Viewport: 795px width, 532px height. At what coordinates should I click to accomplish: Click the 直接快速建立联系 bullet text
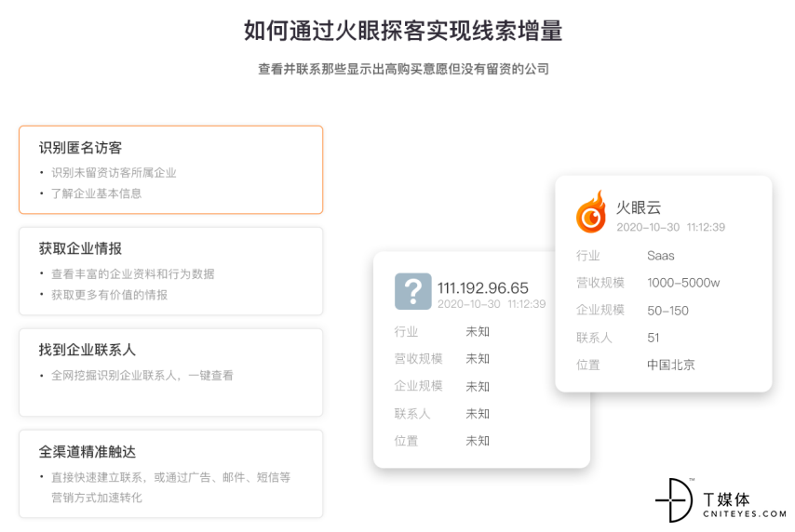170,487
